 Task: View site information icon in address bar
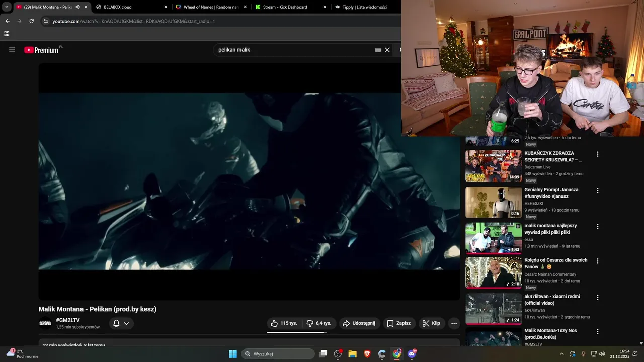46,21
